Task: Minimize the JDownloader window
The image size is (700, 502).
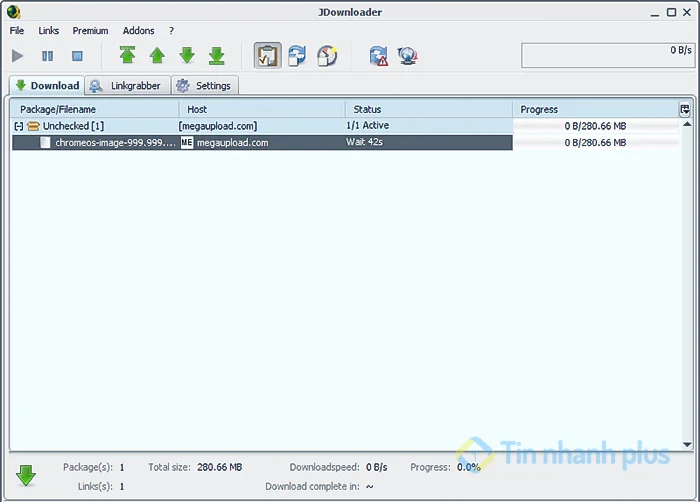Action: pyautogui.click(x=655, y=13)
